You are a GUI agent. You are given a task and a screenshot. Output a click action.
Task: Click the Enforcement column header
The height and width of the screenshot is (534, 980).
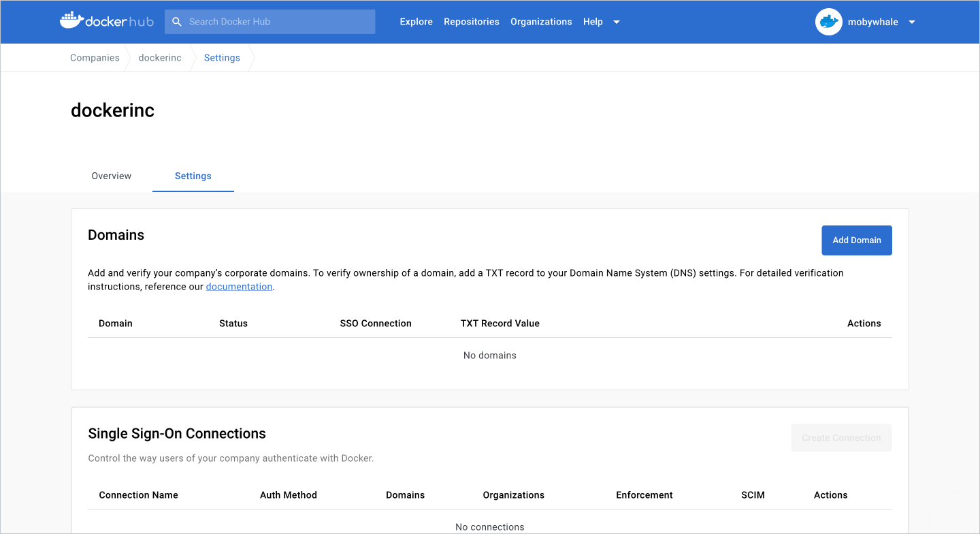point(644,495)
